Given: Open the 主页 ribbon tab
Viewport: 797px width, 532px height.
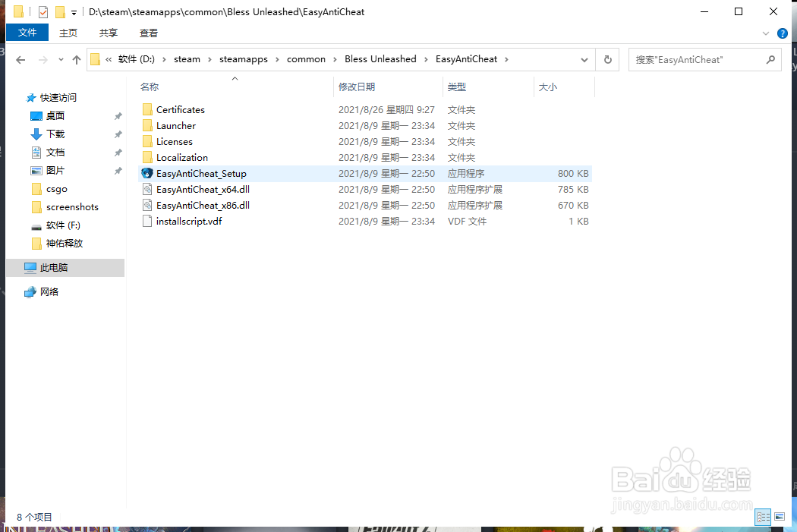Looking at the screenshot, I should pos(68,33).
